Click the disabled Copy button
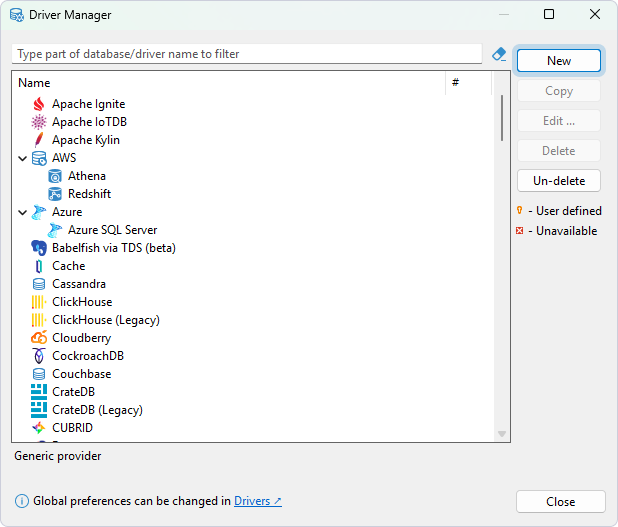 click(x=559, y=91)
